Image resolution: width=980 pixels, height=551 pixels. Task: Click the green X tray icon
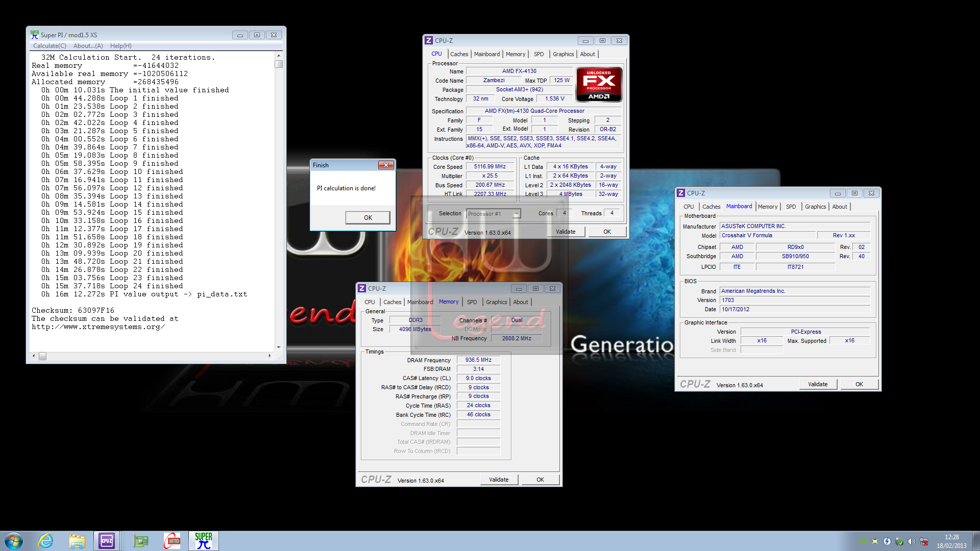click(875, 541)
